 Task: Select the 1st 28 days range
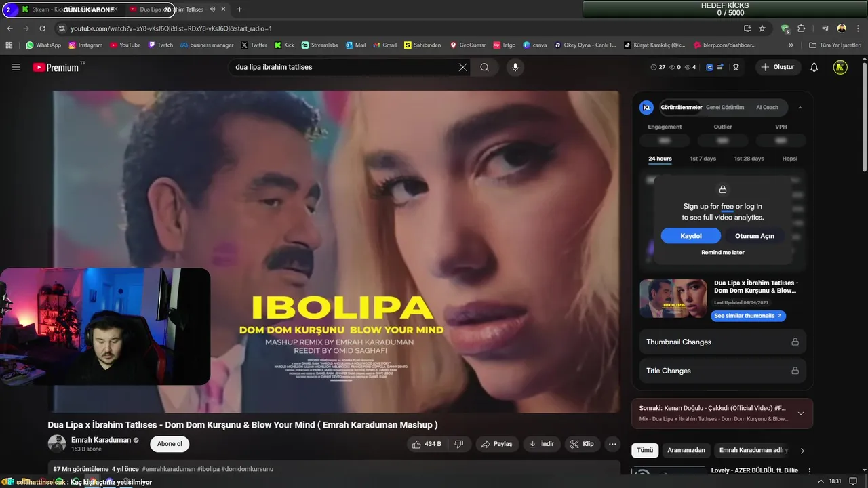click(749, 159)
